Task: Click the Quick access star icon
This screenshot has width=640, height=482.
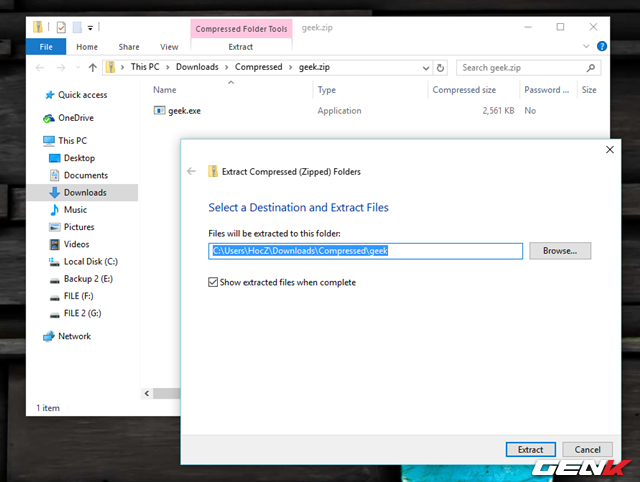Action: coord(49,95)
